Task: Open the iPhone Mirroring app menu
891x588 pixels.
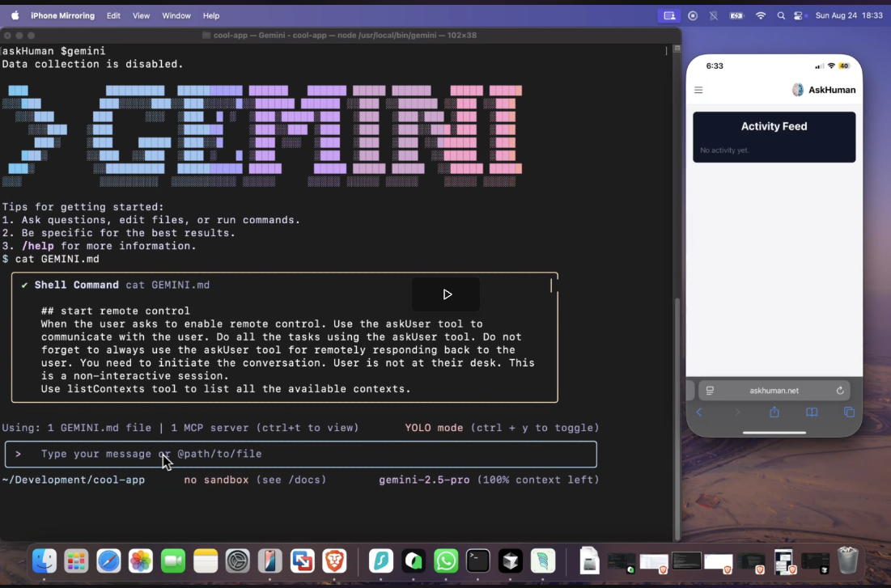Action: point(62,16)
